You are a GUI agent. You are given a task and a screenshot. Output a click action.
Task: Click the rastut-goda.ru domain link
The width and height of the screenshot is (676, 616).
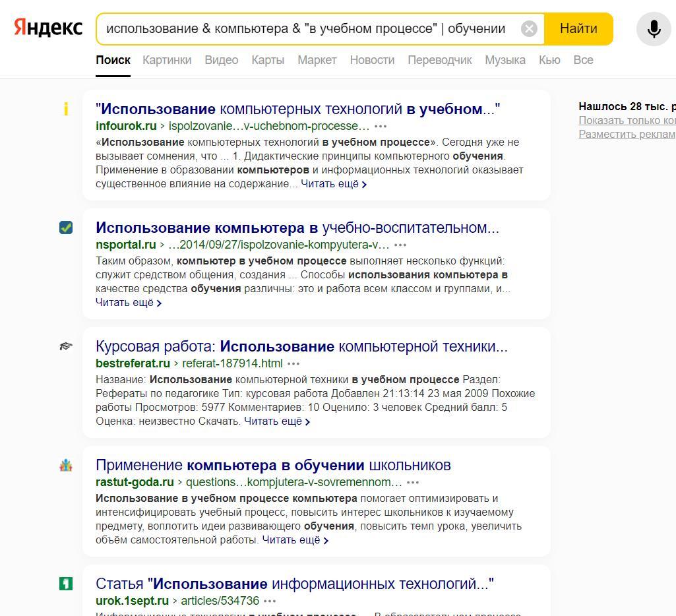(135, 482)
